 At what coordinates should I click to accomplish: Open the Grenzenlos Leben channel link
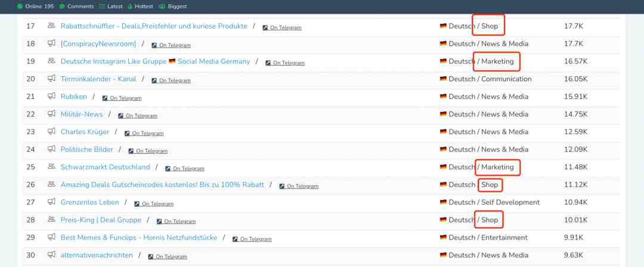[89, 203]
